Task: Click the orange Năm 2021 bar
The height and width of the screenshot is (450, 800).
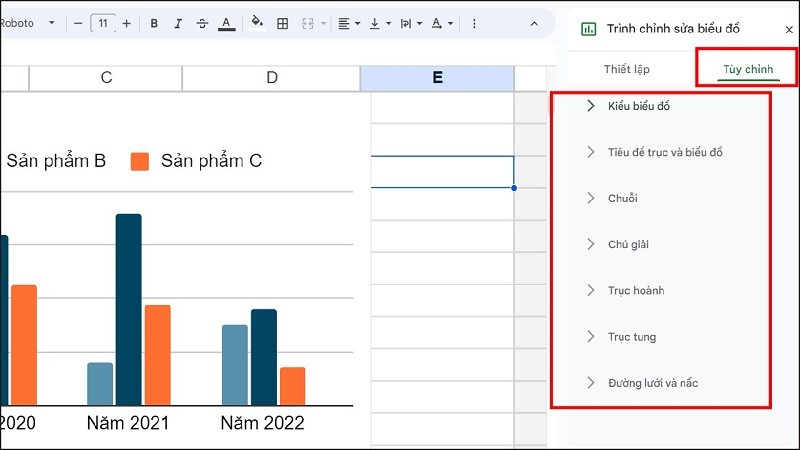Action: pos(158,355)
